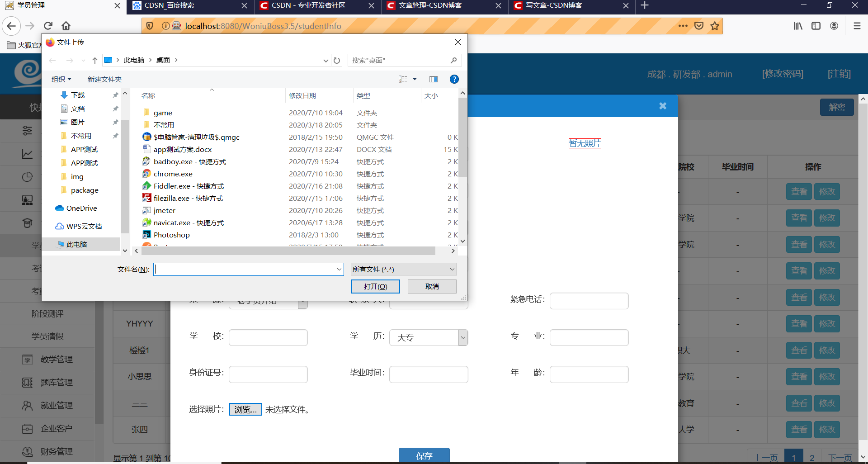Viewport: 868px width, 464px height.
Task: Select the chrome.exe file
Action: click(x=173, y=174)
